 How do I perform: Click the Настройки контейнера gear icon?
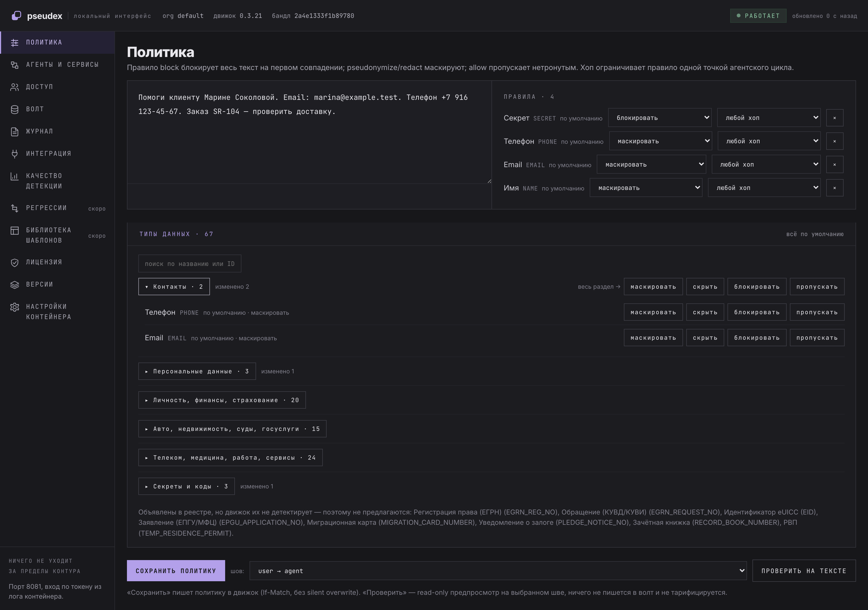click(x=14, y=307)
